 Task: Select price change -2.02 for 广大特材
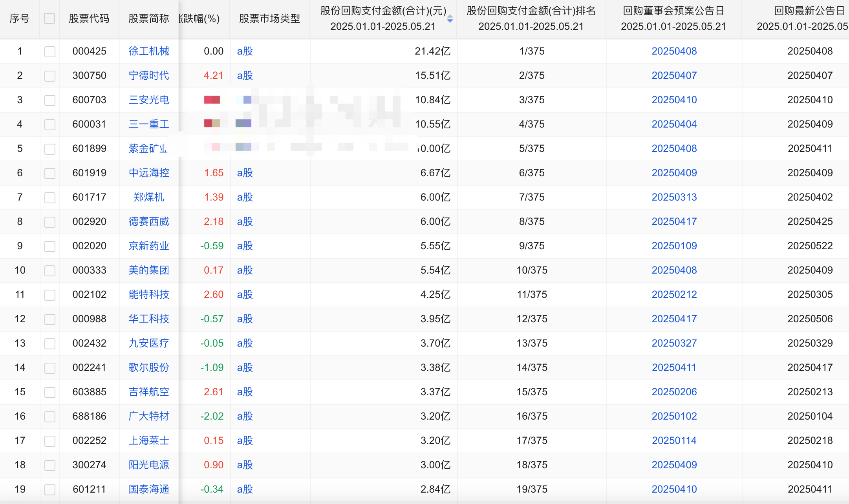[212, 416]
